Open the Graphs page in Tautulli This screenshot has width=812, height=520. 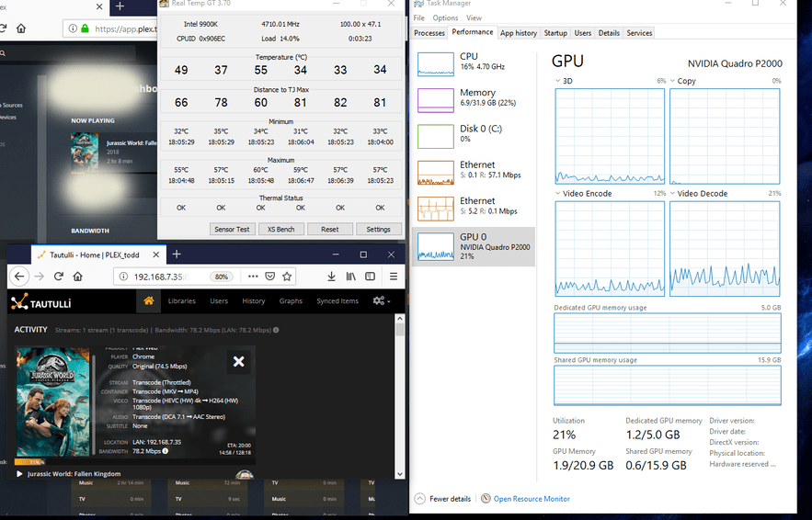[291, 300]
